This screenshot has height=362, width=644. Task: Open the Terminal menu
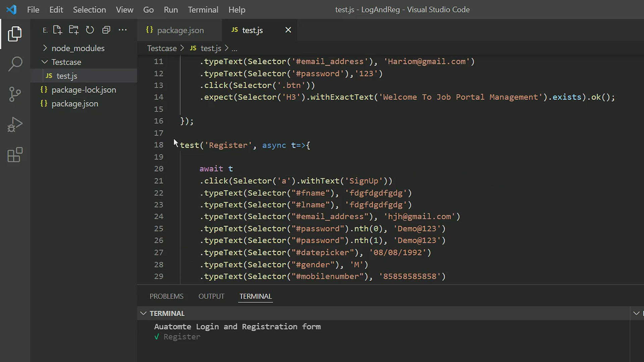[203, 10]
